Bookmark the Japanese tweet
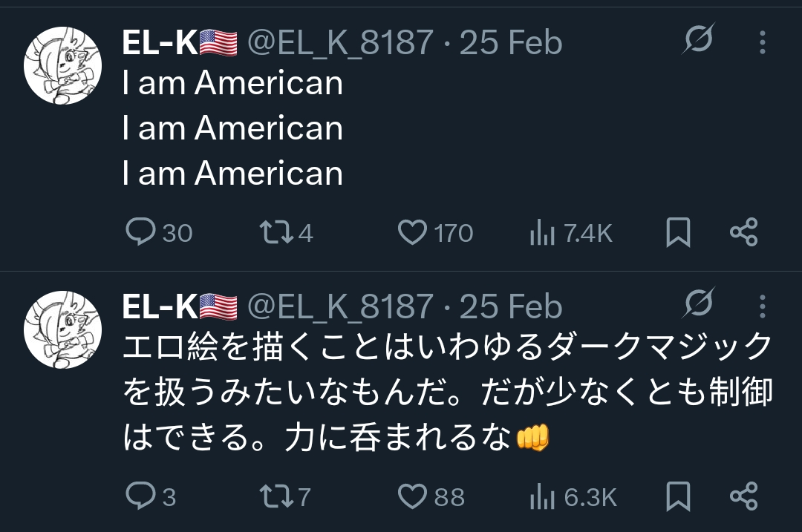Image resolution: width=802 pixels, height=532 pixels. pos(678,496)
